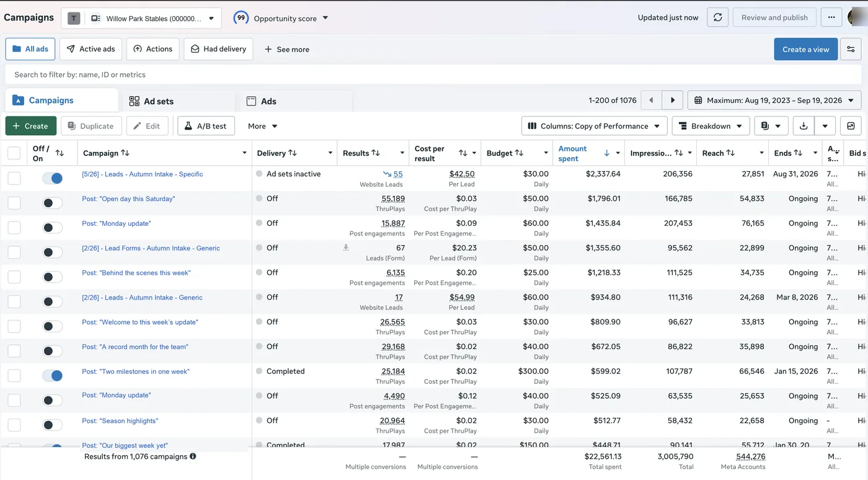Click the search and filter field
Image resolution: width=868 pixels, height=480 pixels.
tap(433, 74)
